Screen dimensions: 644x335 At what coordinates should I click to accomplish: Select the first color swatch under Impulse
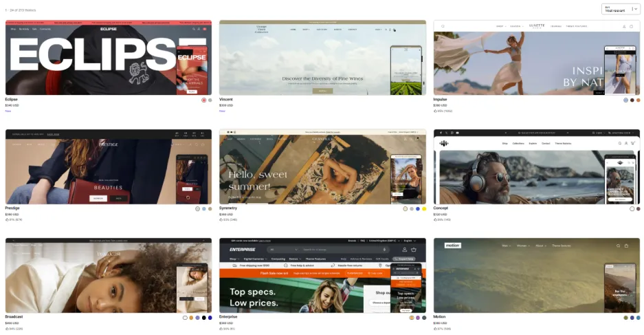626,100
